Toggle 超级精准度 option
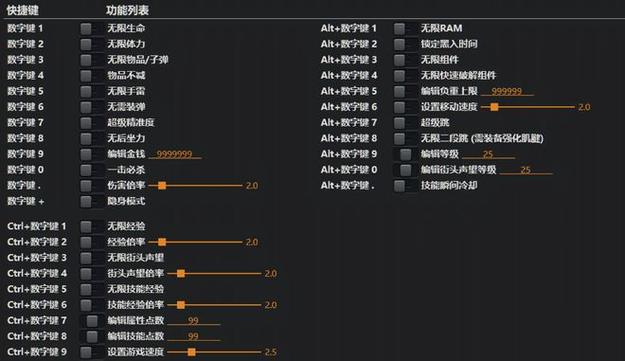This screenshot has width=625, height=361. [91, 122]
